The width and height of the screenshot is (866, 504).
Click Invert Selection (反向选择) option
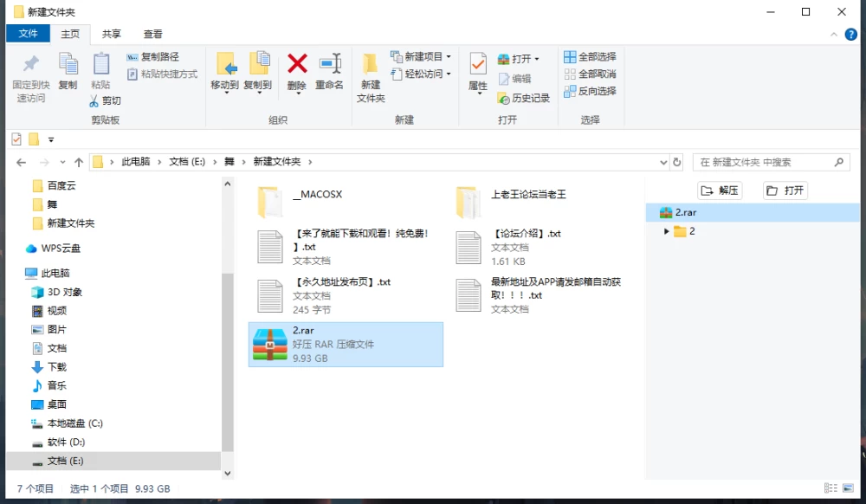(x=590, y=91)
